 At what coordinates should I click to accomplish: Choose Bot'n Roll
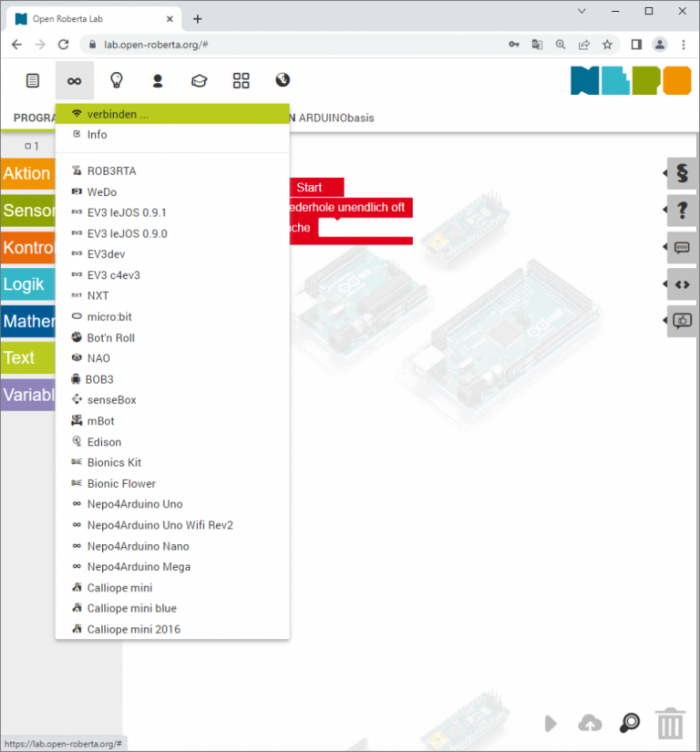click(172, 338)
